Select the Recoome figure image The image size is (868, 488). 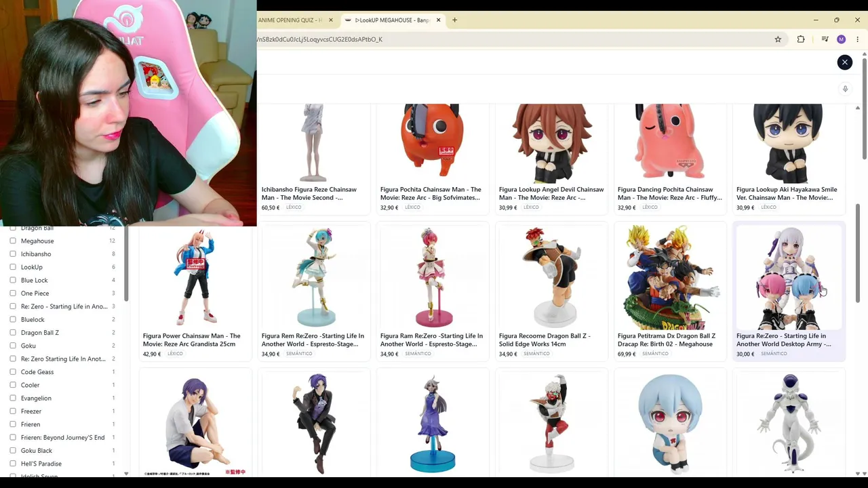tap(551, 277)
